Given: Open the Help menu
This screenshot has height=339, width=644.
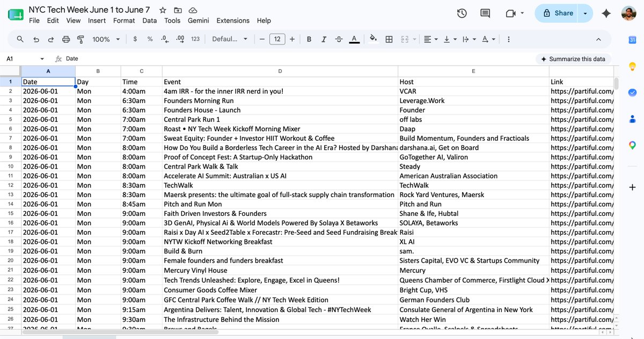Looking at the screenshot, I should (x=264, y=20).
